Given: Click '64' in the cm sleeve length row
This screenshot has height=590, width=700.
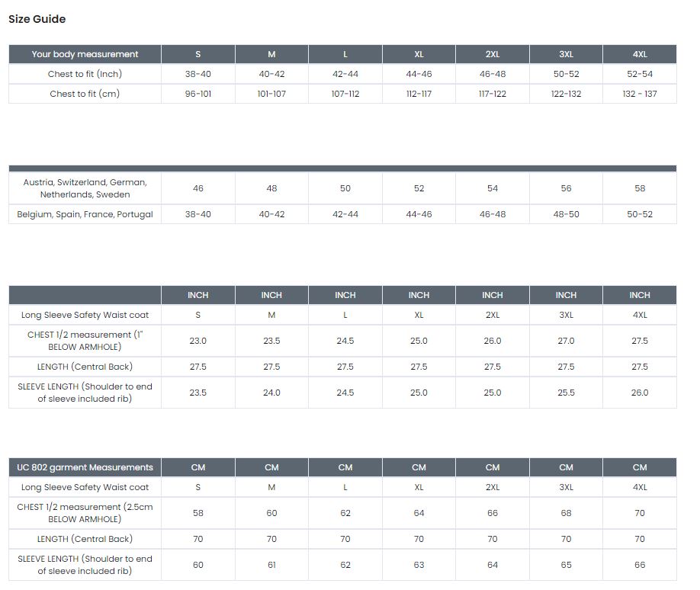Looking at the screenshot, I should coord(493,565).
